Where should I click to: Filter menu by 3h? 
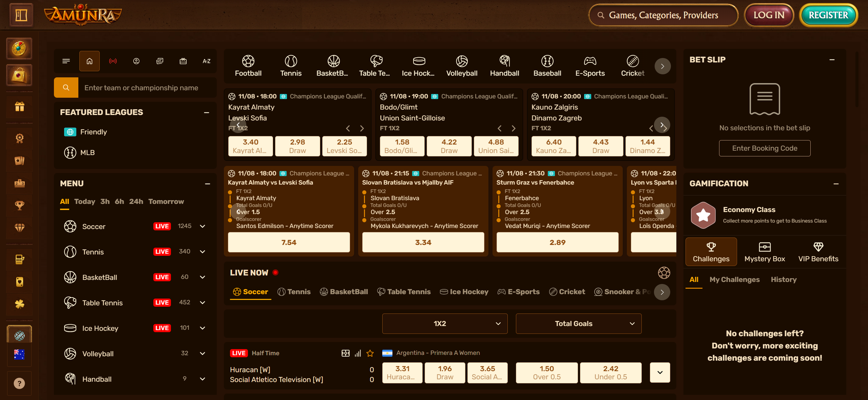coord(105,202)
